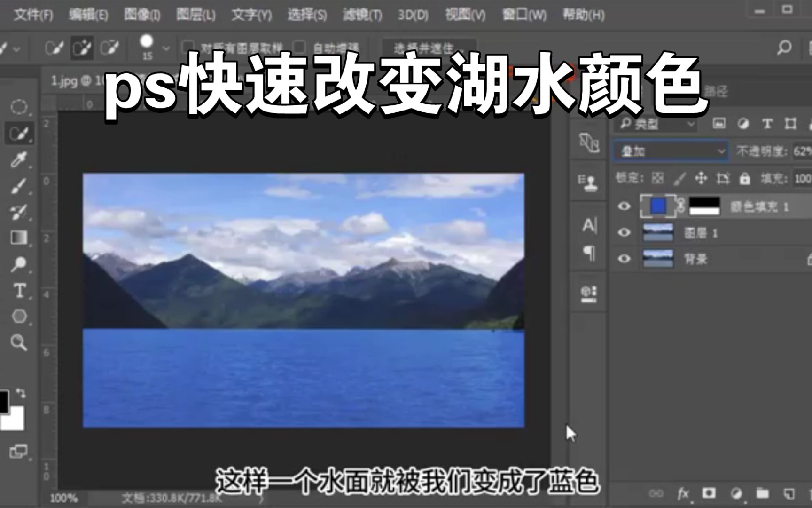Create new fill or adjustment layer
Screen dimensions: 812x508
click(x=736, y=493)
